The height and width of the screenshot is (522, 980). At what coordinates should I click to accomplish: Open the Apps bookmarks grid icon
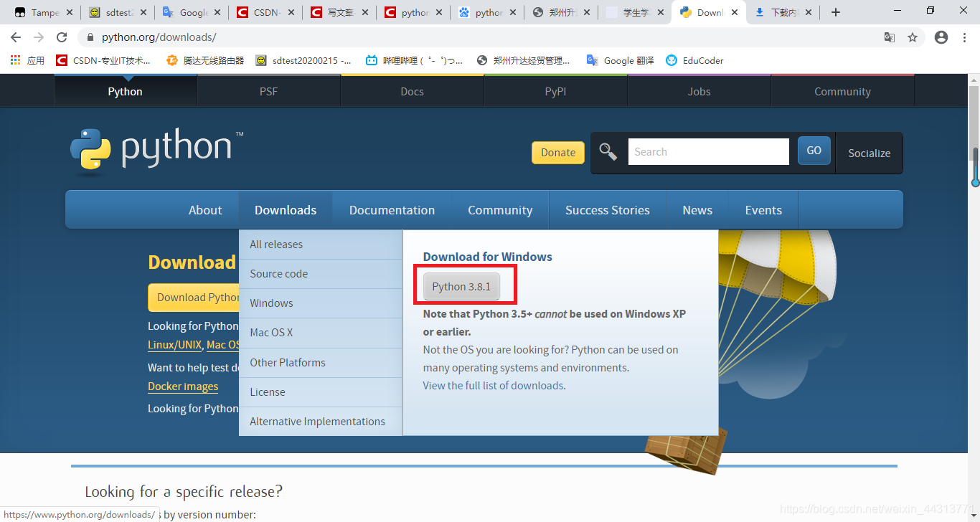[x=27, y=60]
